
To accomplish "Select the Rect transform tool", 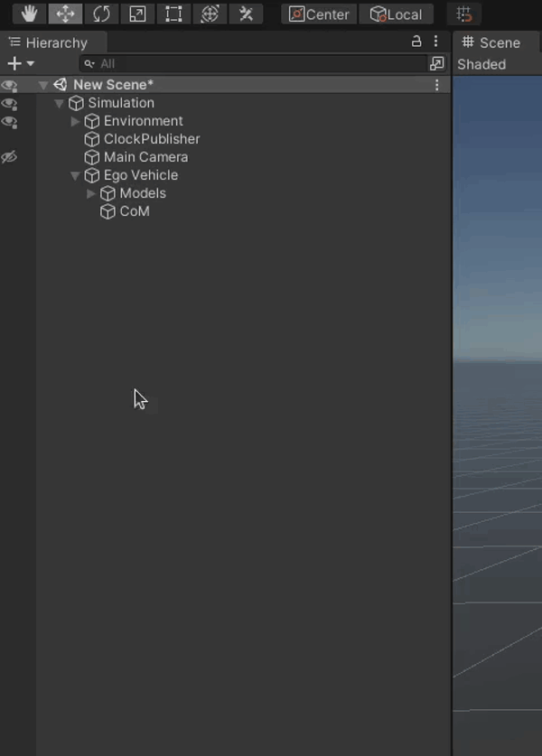I will click(x=173, y=14).
